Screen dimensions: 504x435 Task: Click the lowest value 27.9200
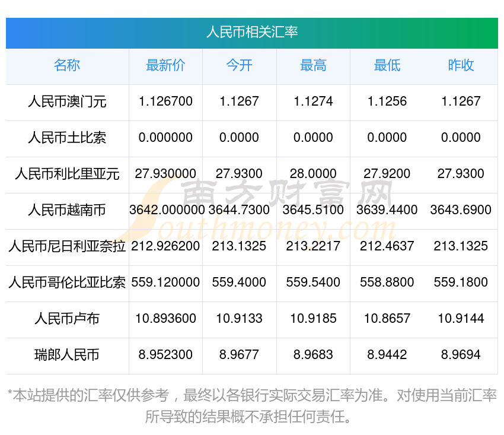pyautogui.click(x=387, y=174)
